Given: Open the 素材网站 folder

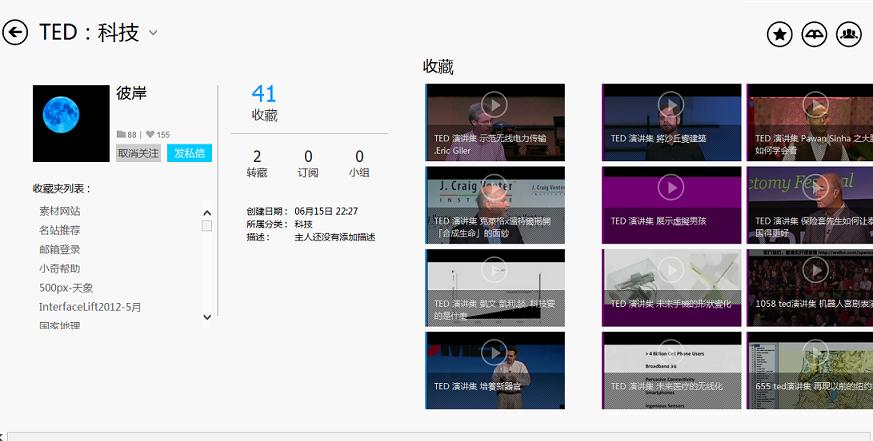Looking at the screenshot, I should point(60,211).
